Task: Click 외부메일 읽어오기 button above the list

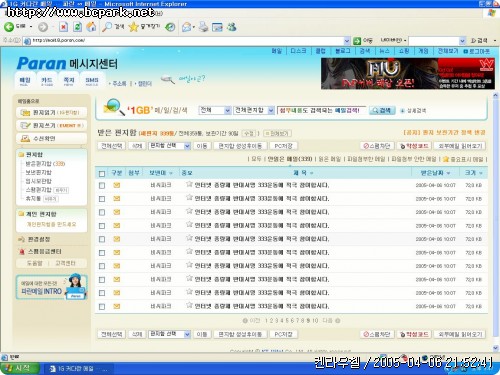Action: click(460, 146)
